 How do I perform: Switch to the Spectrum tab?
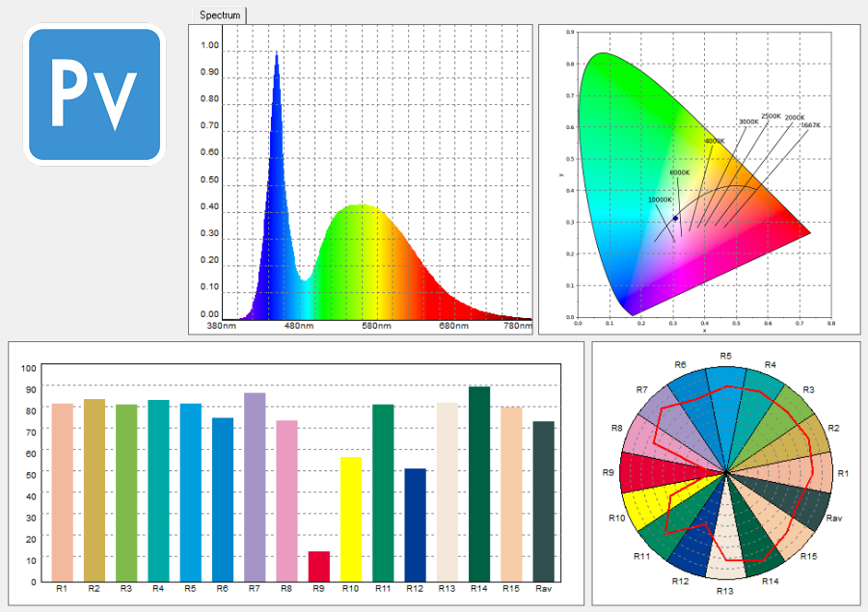(219, 15)
